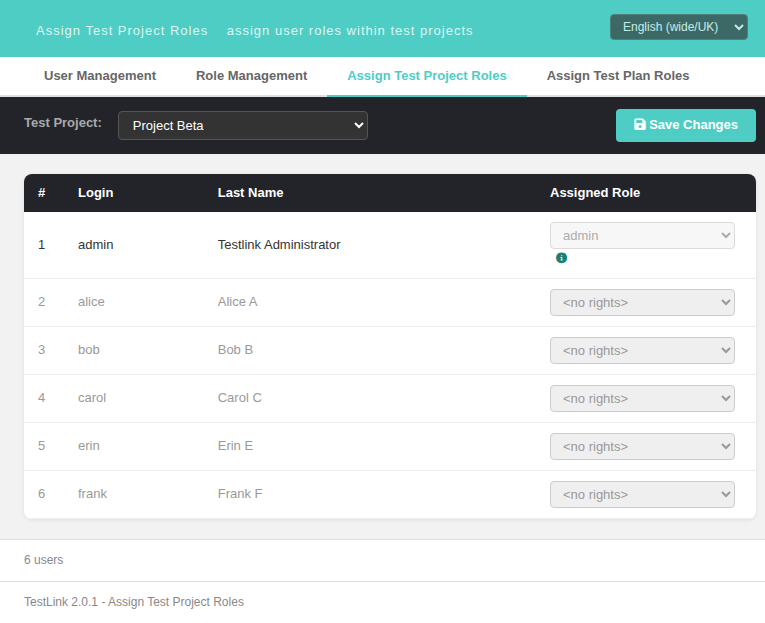This screenshot has height=623, width=765.
Task: Click Save Changes button
Action: (685, 125)
